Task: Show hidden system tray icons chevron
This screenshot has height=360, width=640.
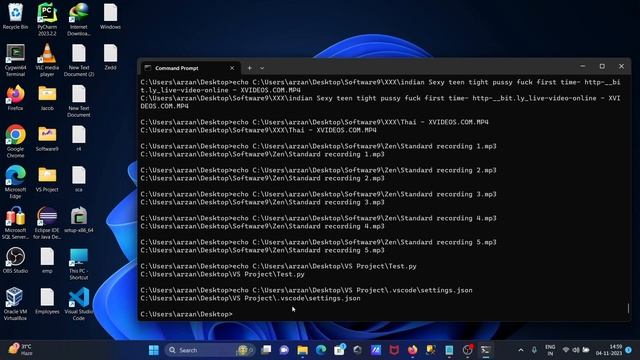Action: [x=521, y=350]
